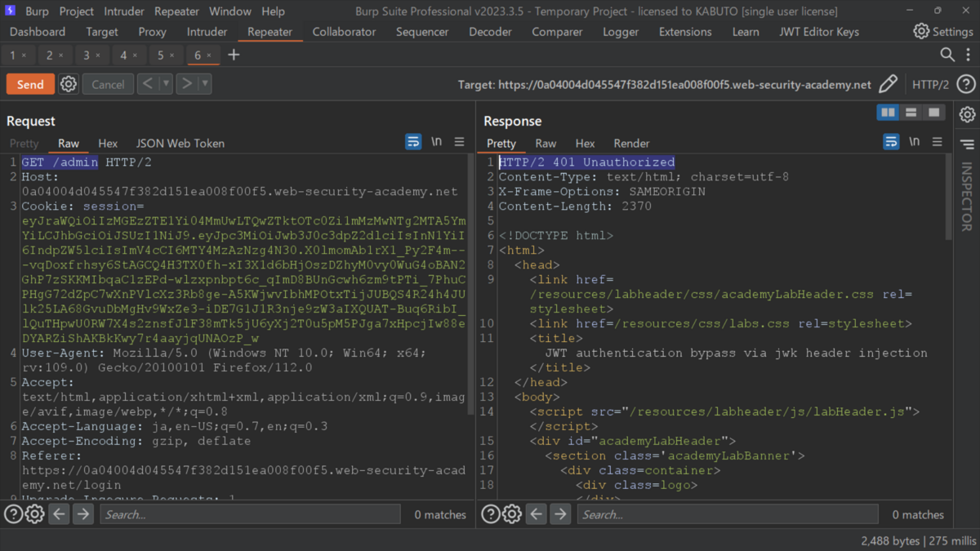Click the Cancel button
This screenshot has height=551, width=980.
tap(108, 84)
